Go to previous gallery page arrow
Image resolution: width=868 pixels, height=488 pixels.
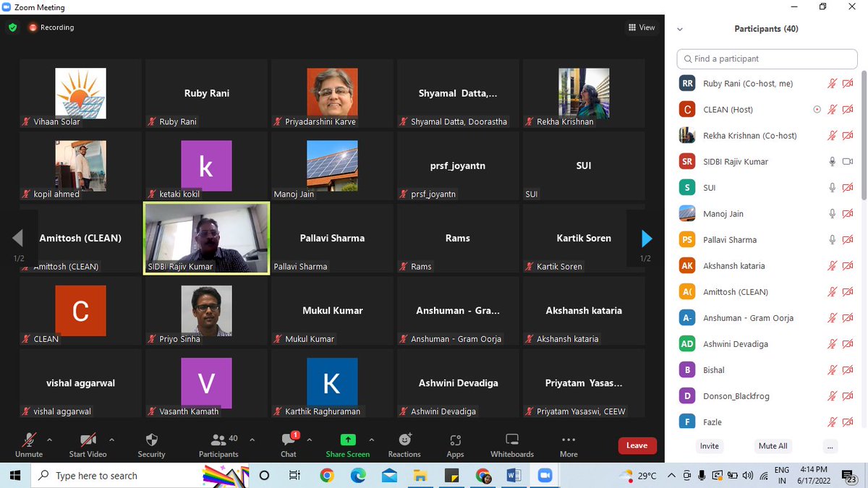[18, 238]
